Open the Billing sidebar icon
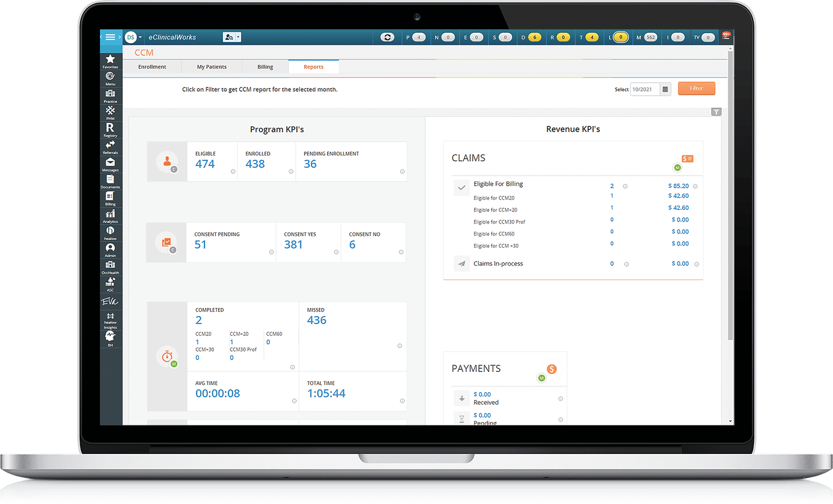This screenshot has width=833, height=504. pos(110,198)
